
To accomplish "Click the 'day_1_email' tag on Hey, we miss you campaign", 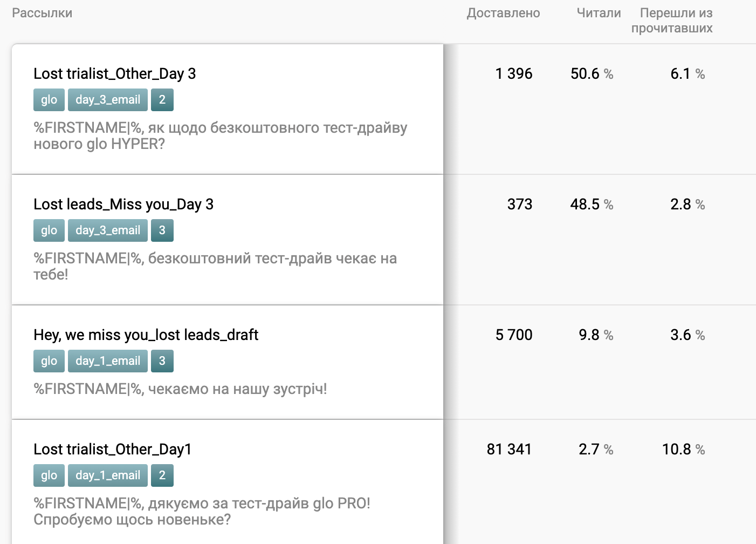I will click(107, 361).
